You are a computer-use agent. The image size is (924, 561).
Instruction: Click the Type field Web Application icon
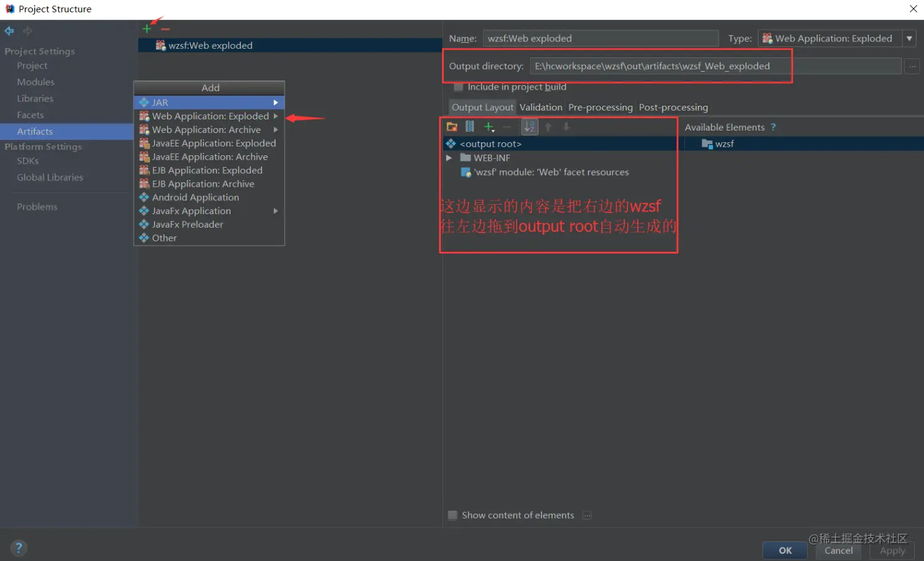pos(768,38)
